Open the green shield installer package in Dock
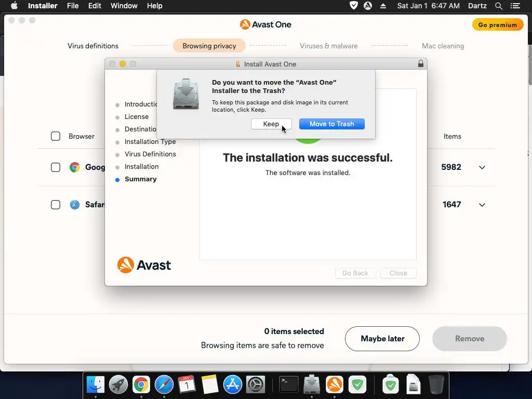Viewport: 532px width, 399px height. pos(391,384)
